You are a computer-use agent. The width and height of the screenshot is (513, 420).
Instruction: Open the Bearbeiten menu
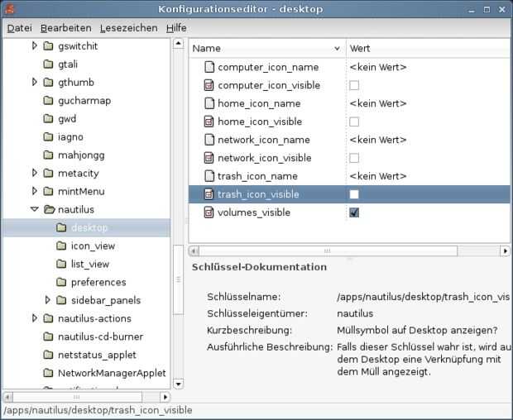point(66,28)
